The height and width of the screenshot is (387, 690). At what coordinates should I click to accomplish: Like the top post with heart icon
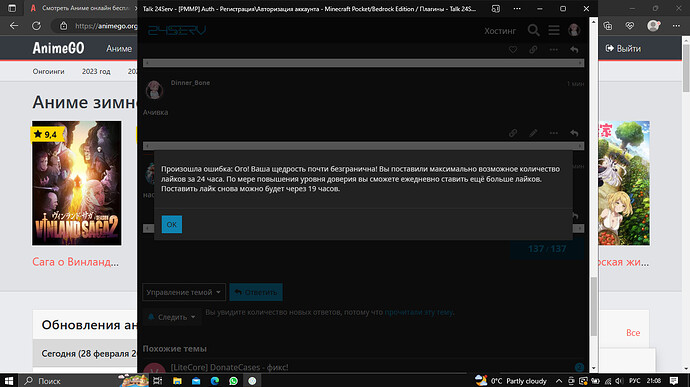513,50
